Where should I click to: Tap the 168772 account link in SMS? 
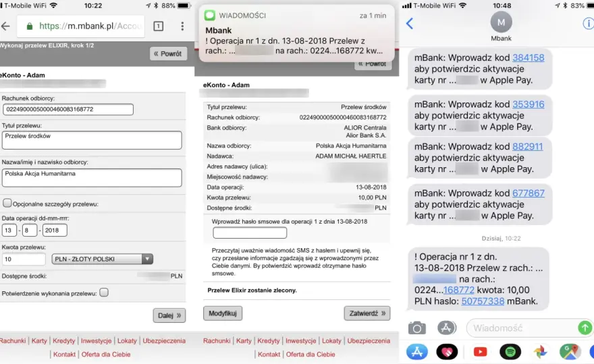[x=458, y=290]
